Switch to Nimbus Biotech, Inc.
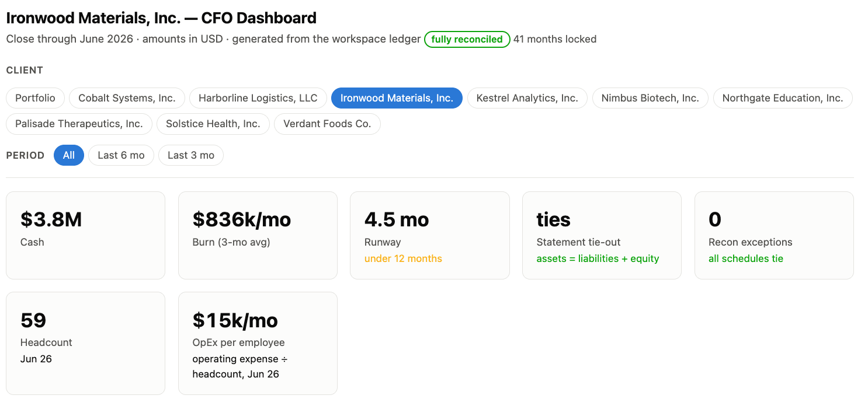Viewport: 868px width, 402px height. [650, 98]
